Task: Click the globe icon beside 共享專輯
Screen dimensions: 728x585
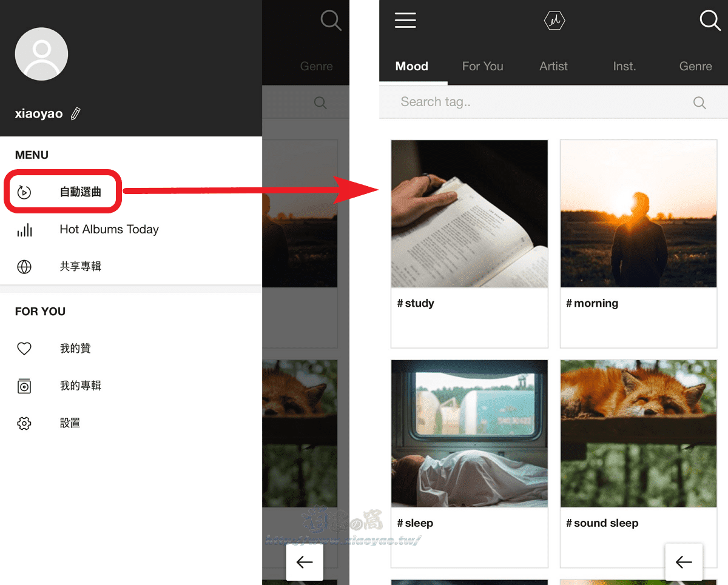Action: (x=24, y=267)
